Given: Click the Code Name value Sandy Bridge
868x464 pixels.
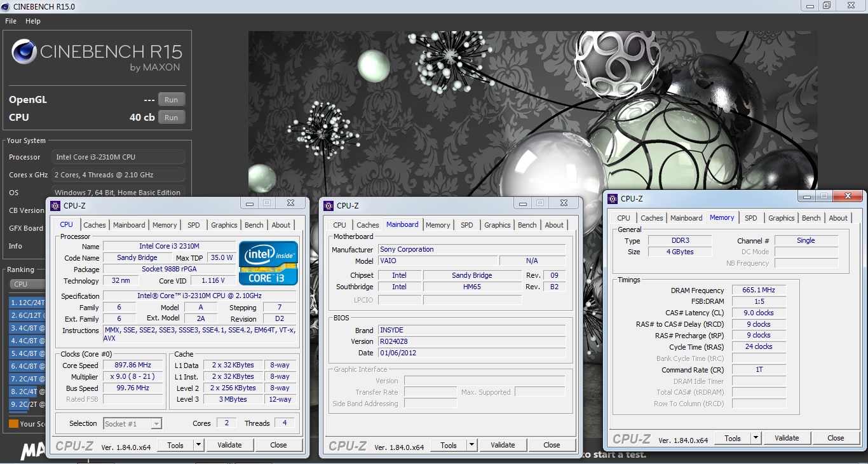Looking at the screenshot, I should tap(137, 257).
